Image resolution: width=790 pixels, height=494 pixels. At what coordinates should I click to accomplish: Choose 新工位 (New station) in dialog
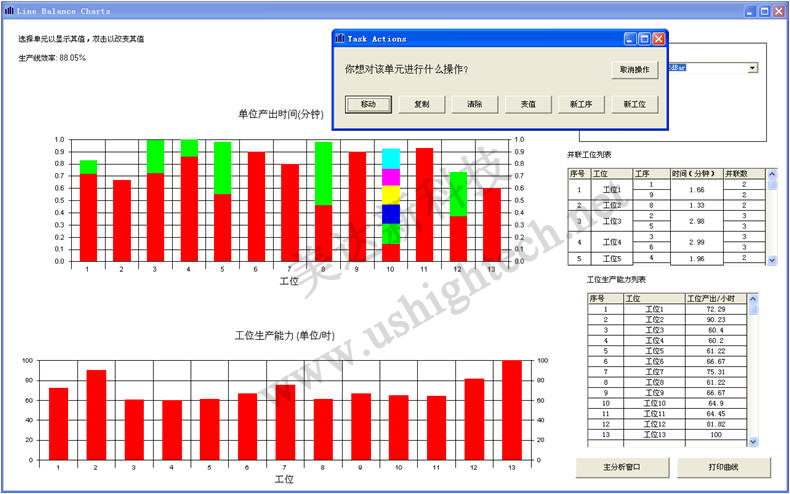click(x=634, y=104)
